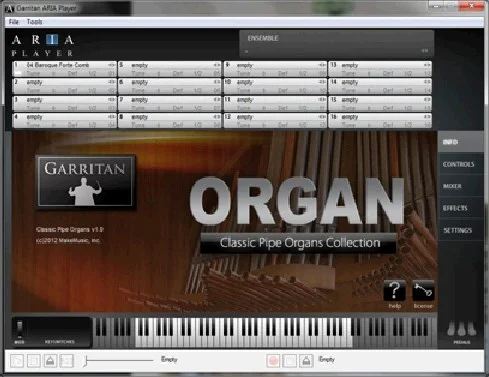Open the File menu

point(14,22)
